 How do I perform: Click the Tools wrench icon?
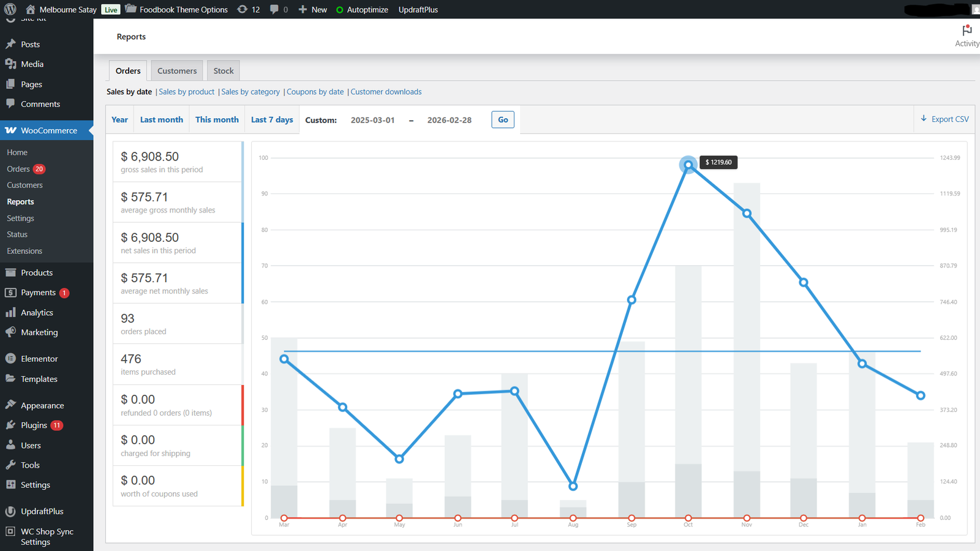tap(10, 465)
